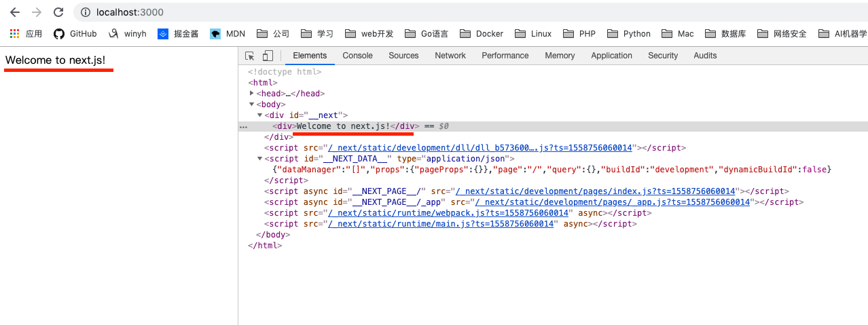Open the MDN bookmark
Image resolution: width=868 pixels, height=325 pixels.
(228, 33)
